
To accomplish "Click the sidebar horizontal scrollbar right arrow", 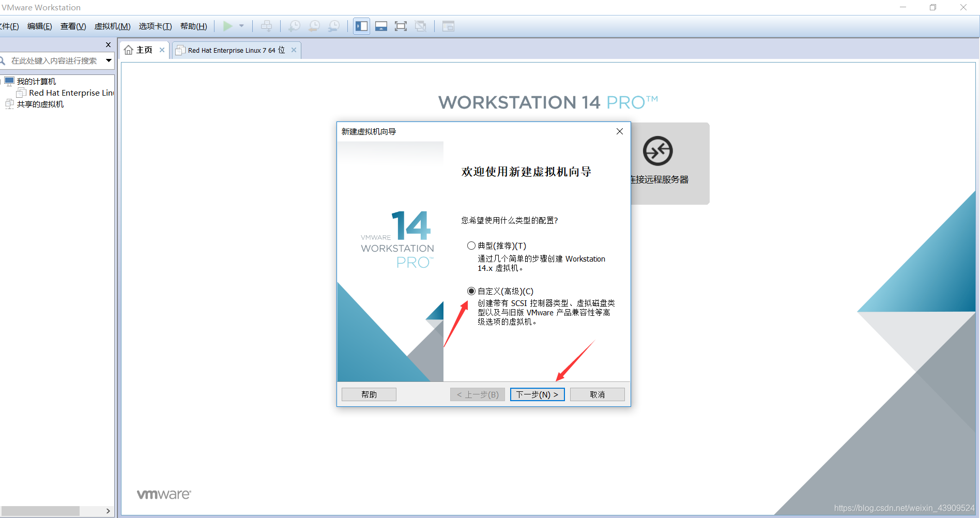I will pyautogui.click(x=108, y=511).
